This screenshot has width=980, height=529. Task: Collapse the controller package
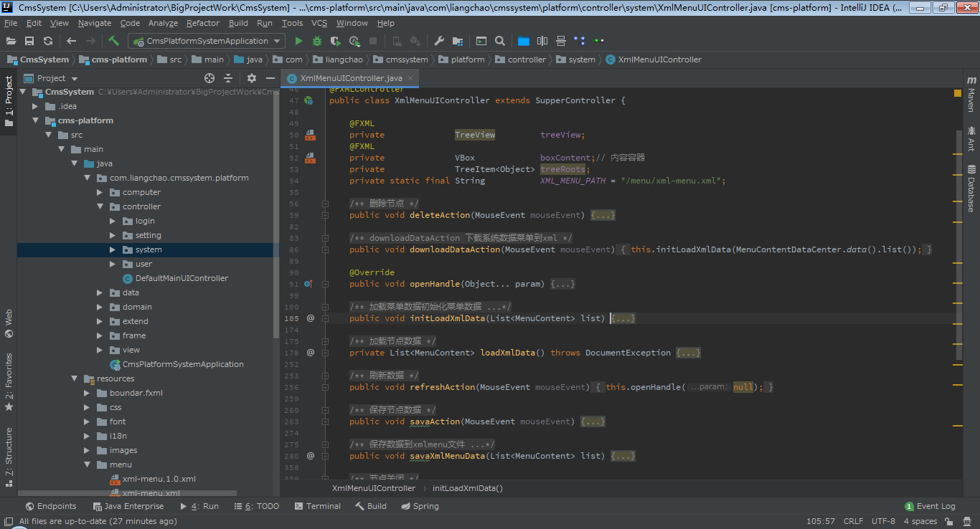(100, 206)
